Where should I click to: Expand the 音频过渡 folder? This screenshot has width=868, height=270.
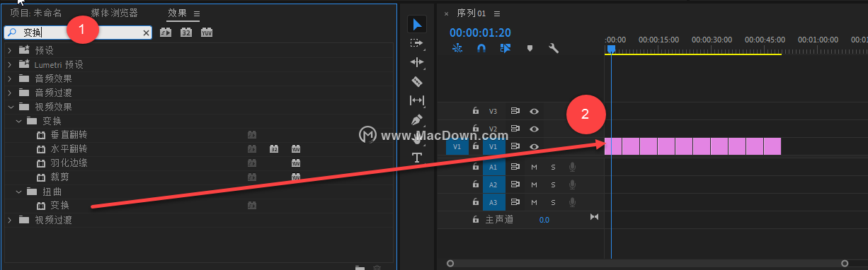10,93
